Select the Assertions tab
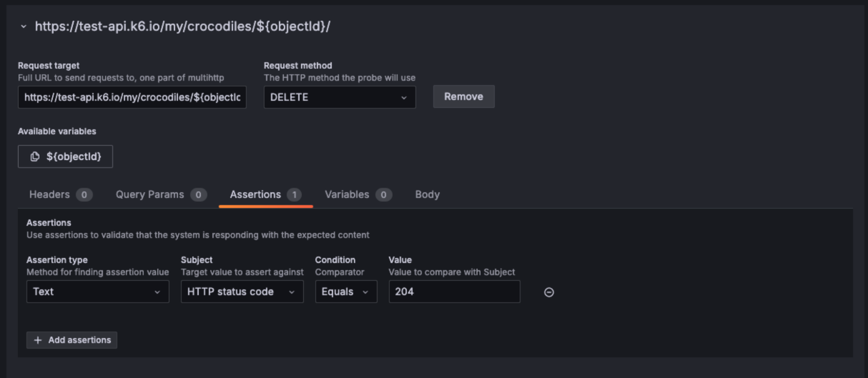 pos(255,194)
